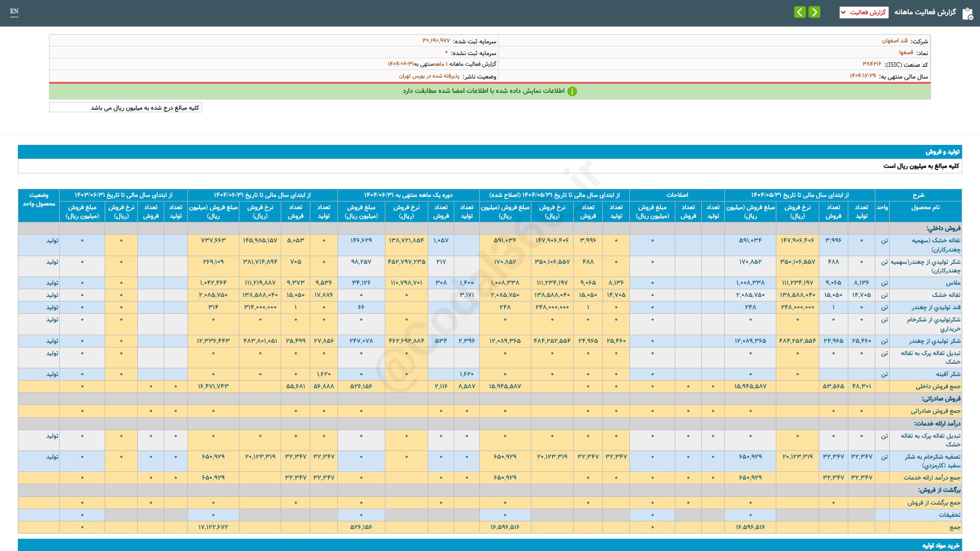Click the green info icon in banner
This screenshot has width=980, height=551.
(x=572, y=91)
